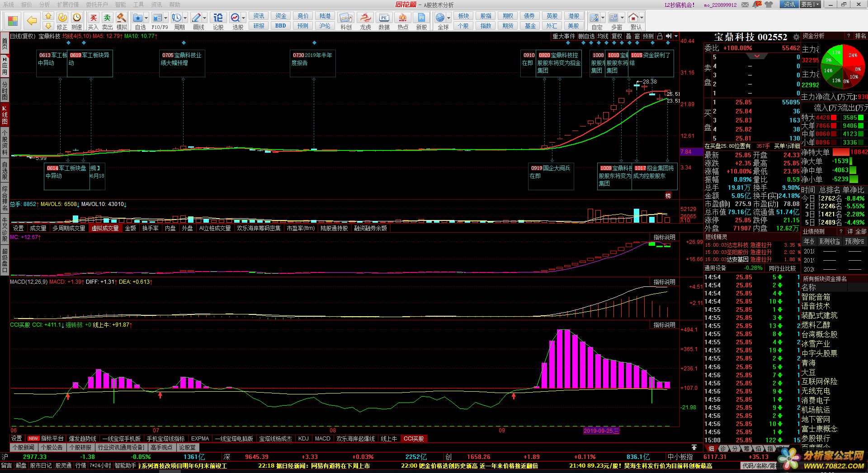Open the 扩展行情 menu
Screen dimensions: 868x473
click(x=68, y=5)
